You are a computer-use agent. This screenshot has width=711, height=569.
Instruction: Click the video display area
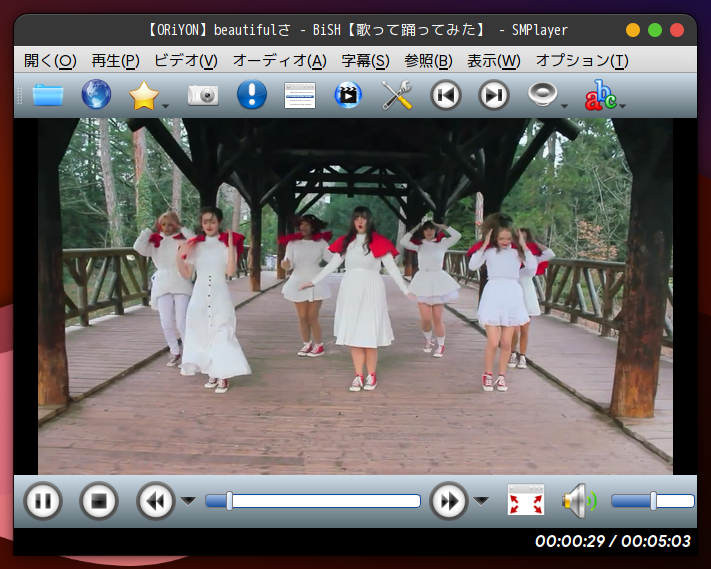coord(355,296)
